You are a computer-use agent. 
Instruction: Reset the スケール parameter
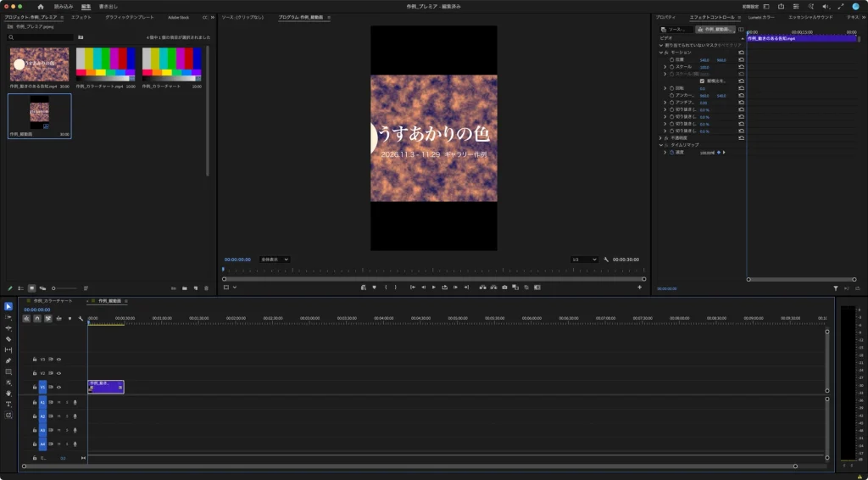pos(741,67)
